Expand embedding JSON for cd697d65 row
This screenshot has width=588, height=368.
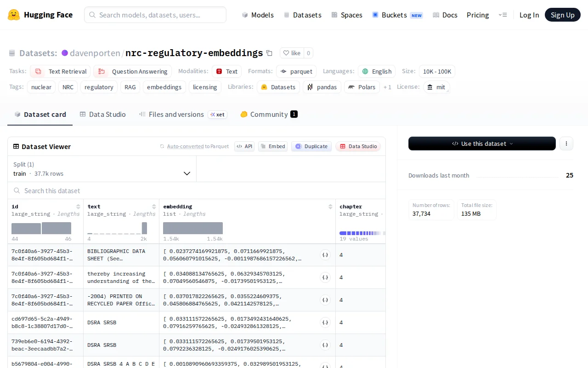[x=325, y=322]
